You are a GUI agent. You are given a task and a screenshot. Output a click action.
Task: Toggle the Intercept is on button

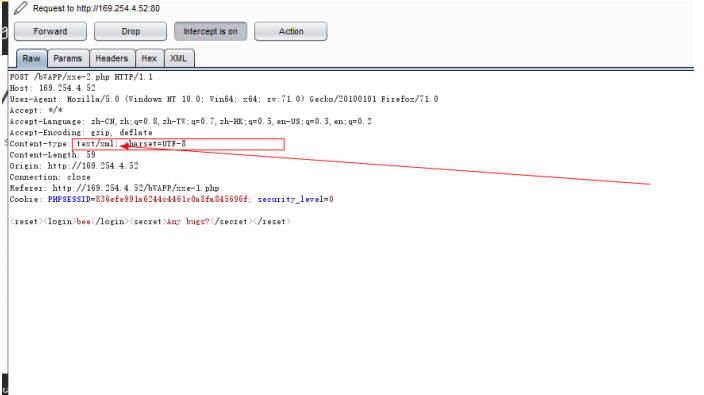210,31
